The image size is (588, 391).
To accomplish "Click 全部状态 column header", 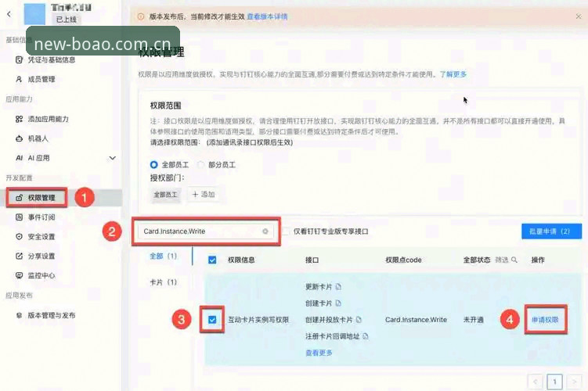I will pyautogui.click(x=477, y=260).
